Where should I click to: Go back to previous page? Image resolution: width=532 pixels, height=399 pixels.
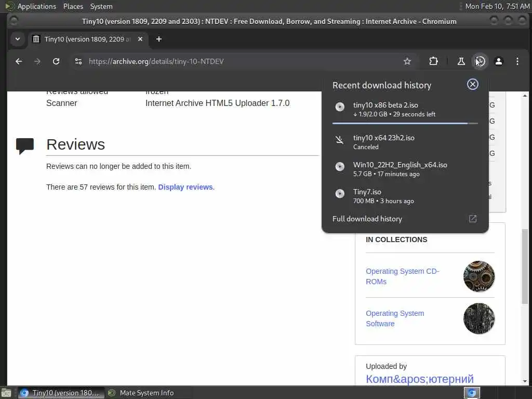coord(19,61)
